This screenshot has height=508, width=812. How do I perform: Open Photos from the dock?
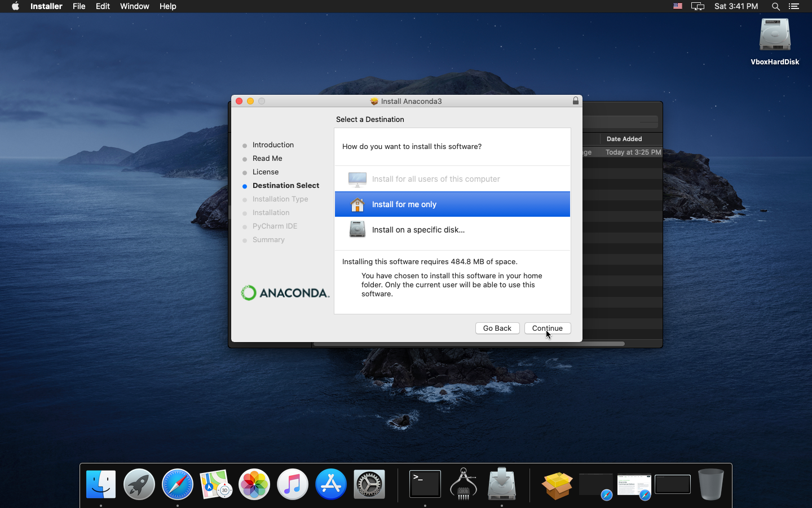254,484
